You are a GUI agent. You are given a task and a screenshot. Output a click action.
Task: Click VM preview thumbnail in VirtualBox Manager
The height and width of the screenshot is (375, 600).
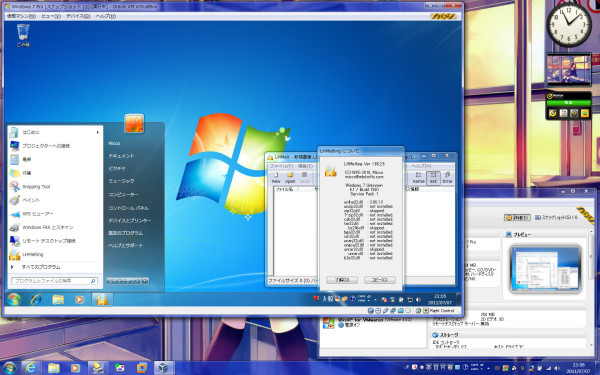(545, 269)
